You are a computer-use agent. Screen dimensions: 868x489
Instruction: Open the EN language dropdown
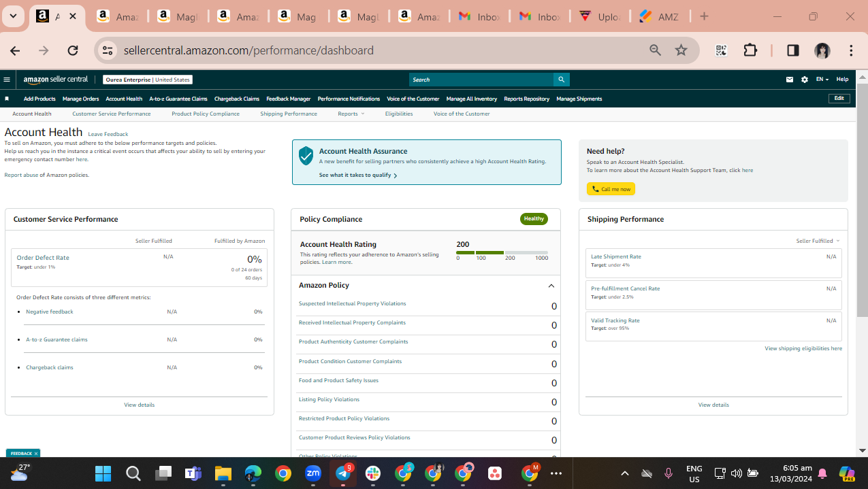tap(822, 80)
